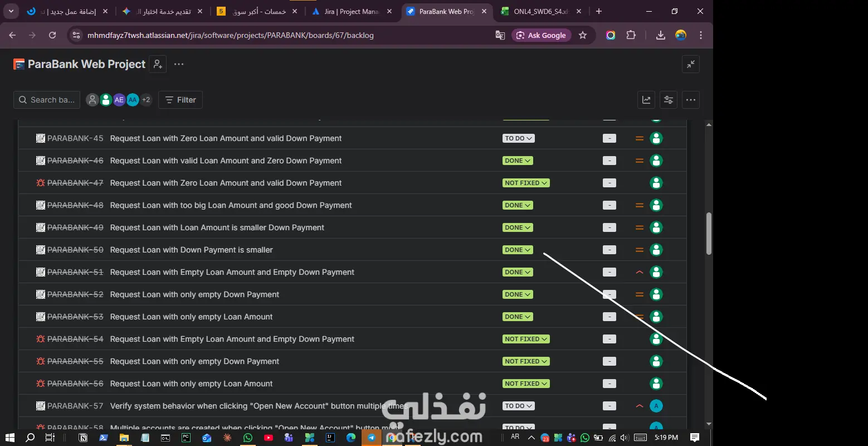Click the assignee avatar on PARABANK-48
This screenshot has width=868, height=446.
click(656, 205)
